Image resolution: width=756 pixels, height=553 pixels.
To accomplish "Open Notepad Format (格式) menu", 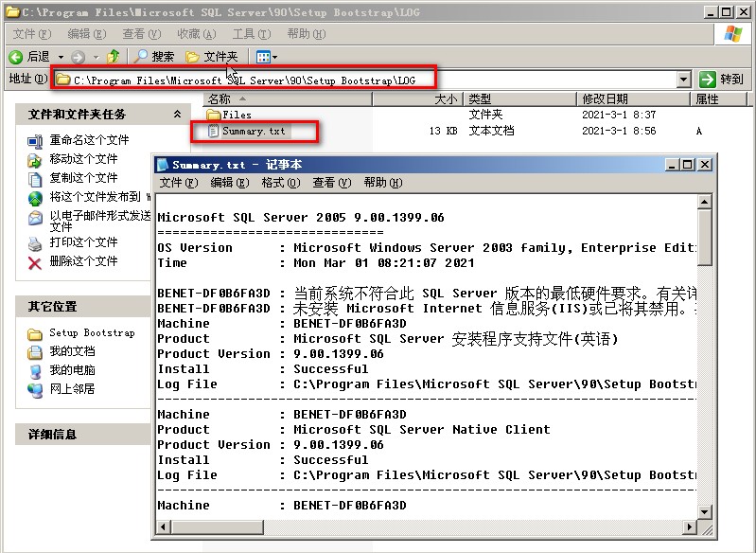I will click(281, 183).
